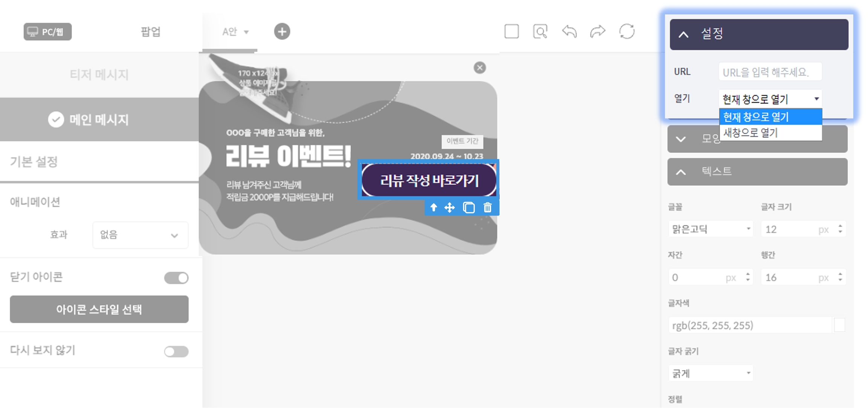Screen dimensions: 868x408
Task: Delete selected button with trash icon
Action: 487,208
